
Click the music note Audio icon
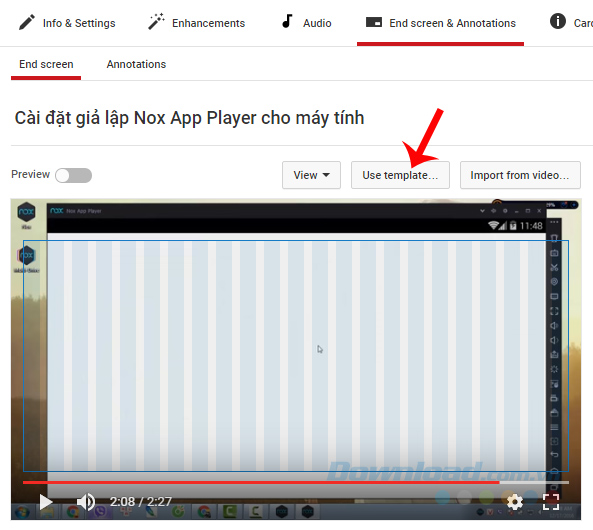click(287, 21)
